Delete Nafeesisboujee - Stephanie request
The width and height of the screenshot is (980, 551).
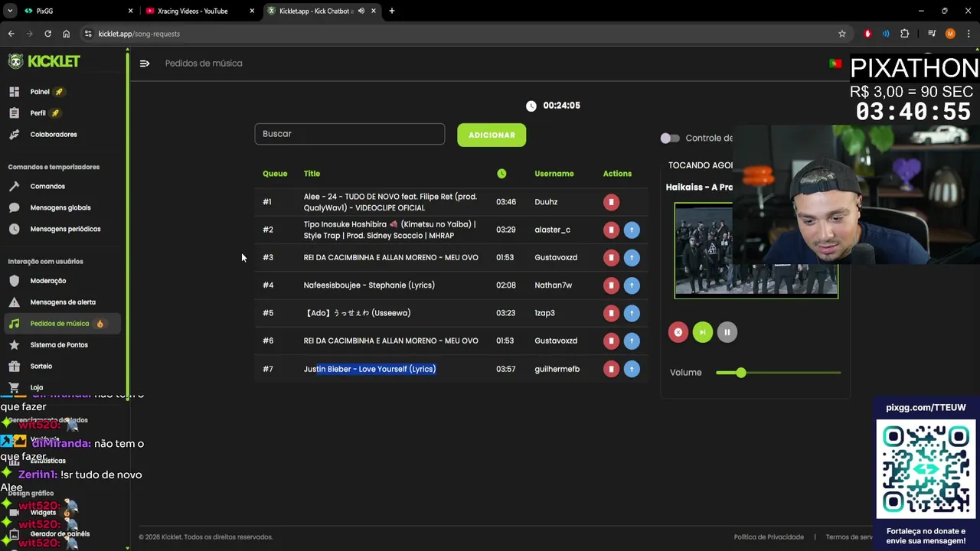pyautogui.click(x=611, y=285)
